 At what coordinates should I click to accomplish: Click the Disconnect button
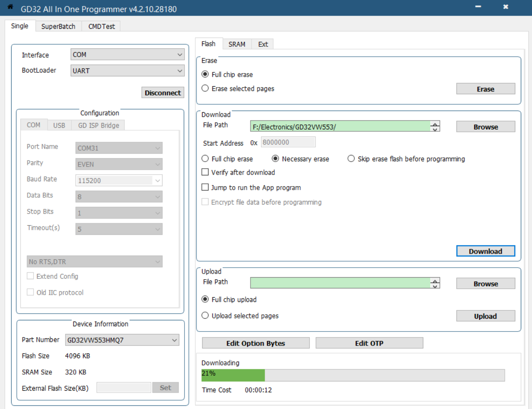pyautogui.click(x=163, y=93)
